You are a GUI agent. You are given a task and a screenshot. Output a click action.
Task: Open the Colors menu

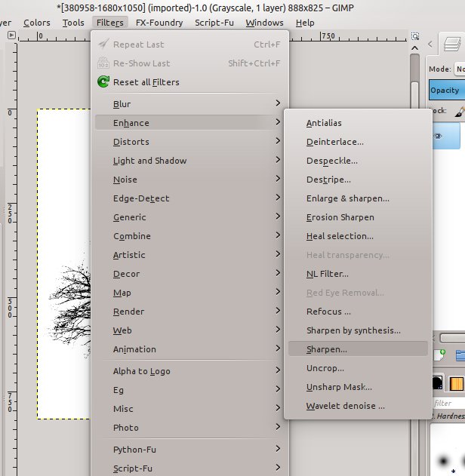tap(37, 23)
